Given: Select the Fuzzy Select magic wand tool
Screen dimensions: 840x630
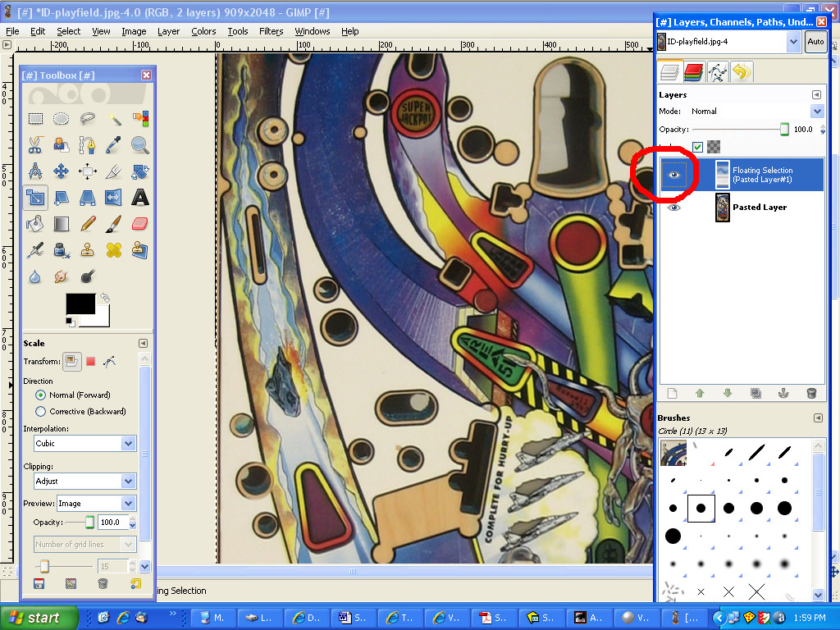Looking at the screenshot, I should [x=114, y=119].
